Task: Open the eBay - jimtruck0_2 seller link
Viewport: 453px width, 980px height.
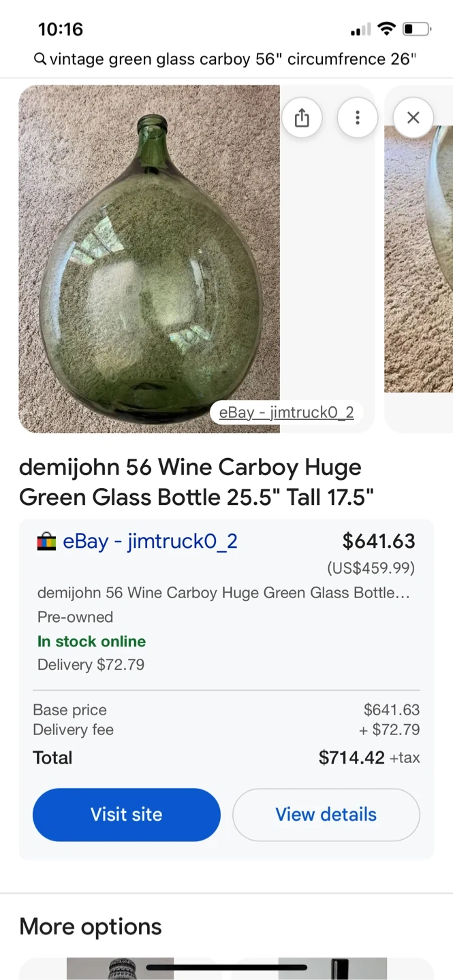Action: click(x=150, y=542)
